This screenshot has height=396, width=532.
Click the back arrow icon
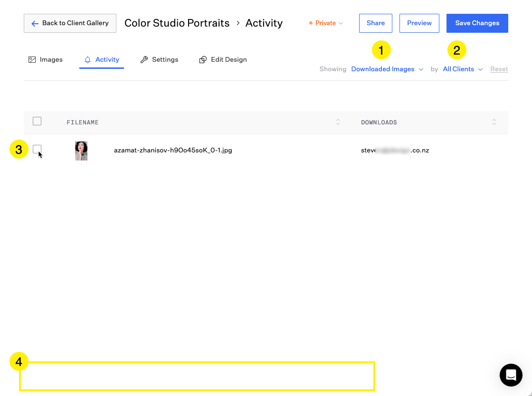coord(35,23)
